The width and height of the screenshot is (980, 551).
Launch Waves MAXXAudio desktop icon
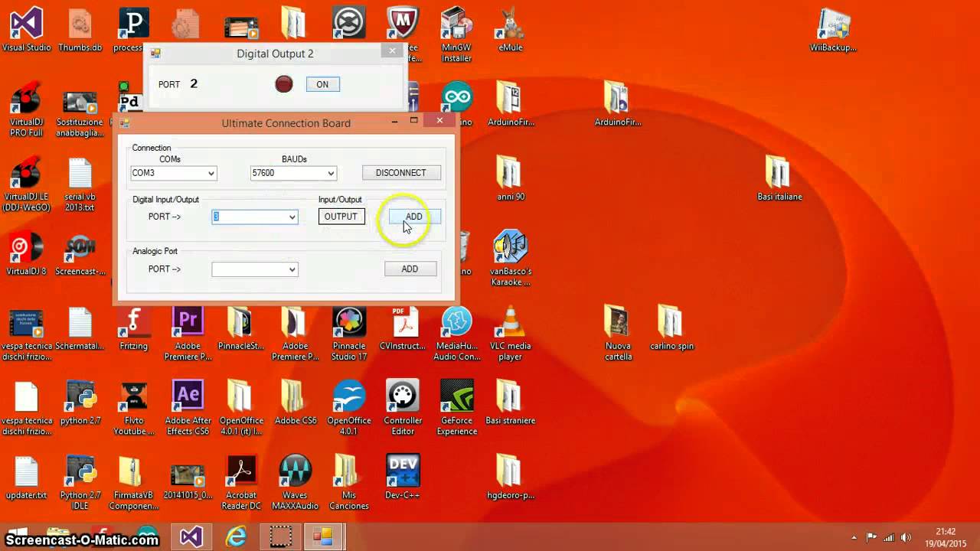[x=296, y=483]
